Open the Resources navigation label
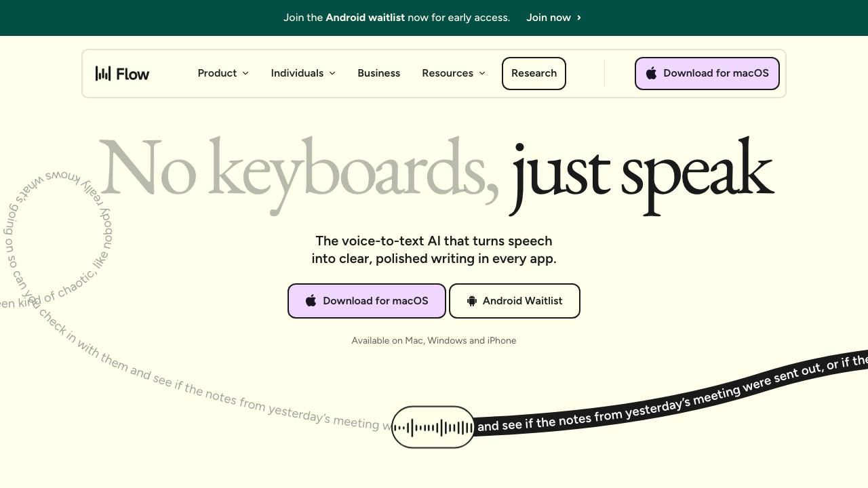This screenshot has height=488, width=868. click(x=447, y=73)
